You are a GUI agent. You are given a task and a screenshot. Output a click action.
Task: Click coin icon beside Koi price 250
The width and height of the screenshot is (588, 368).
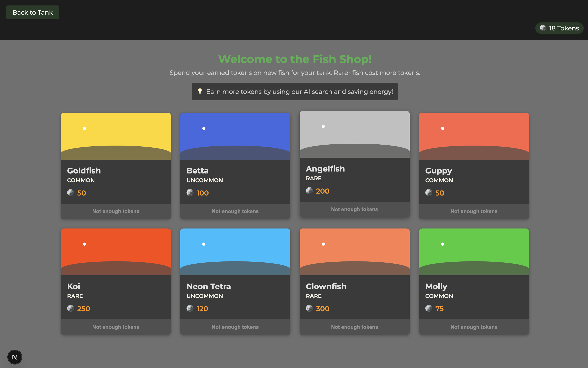pos(71,308)
